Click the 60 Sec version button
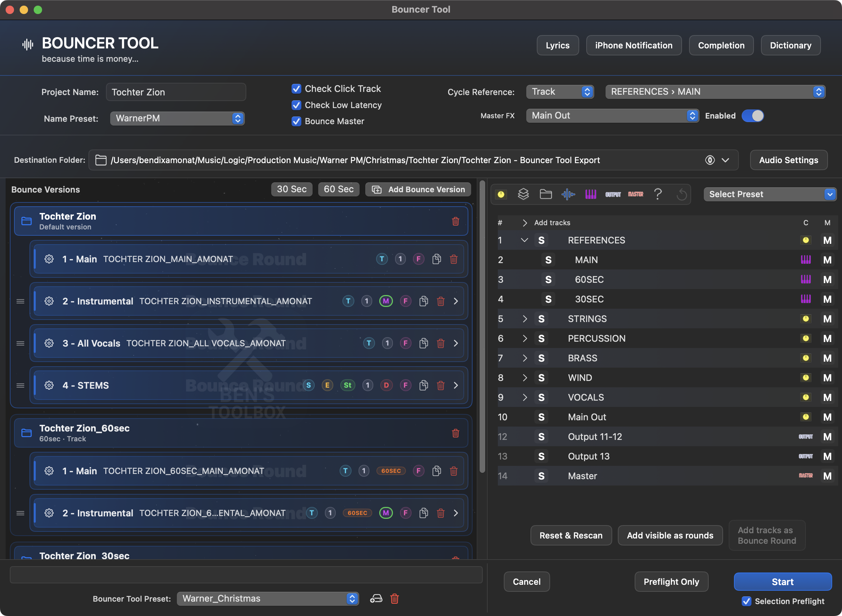Screen dimensions: 842x616 point(338,189)
